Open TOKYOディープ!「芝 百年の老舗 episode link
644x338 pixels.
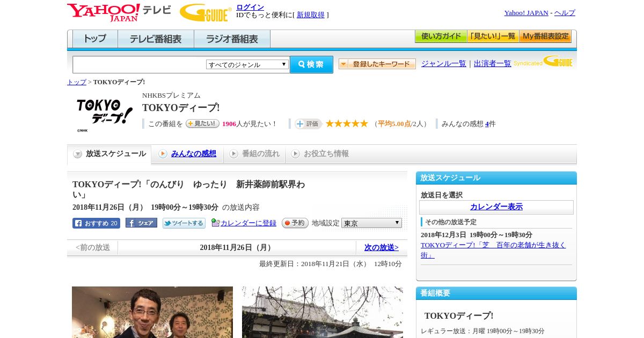point(493,250)
